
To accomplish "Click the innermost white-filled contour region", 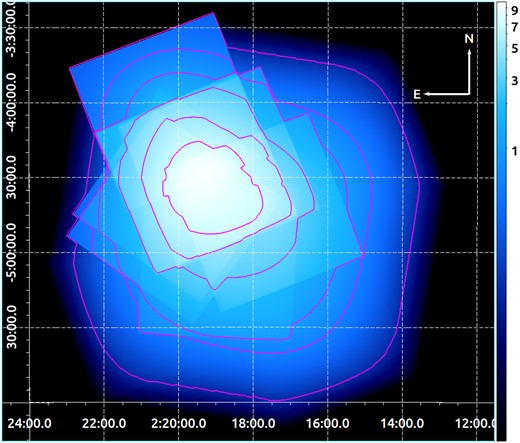I will click(x=213, y=187).
